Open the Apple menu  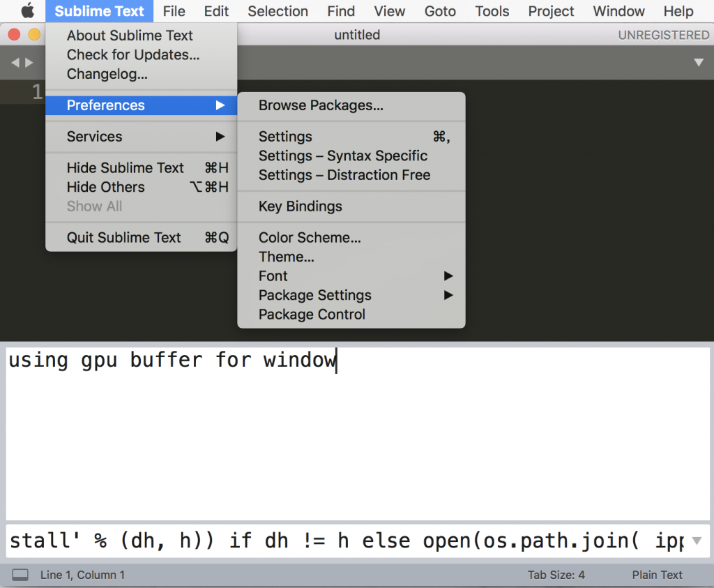[27, 11]
